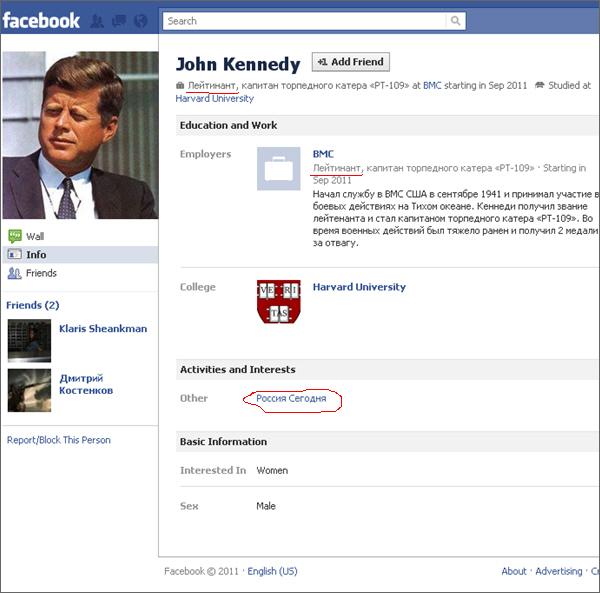Click the employer briefcase placeholder image
The height and width of the screenshot is (593, 600).
click(279, 168)
